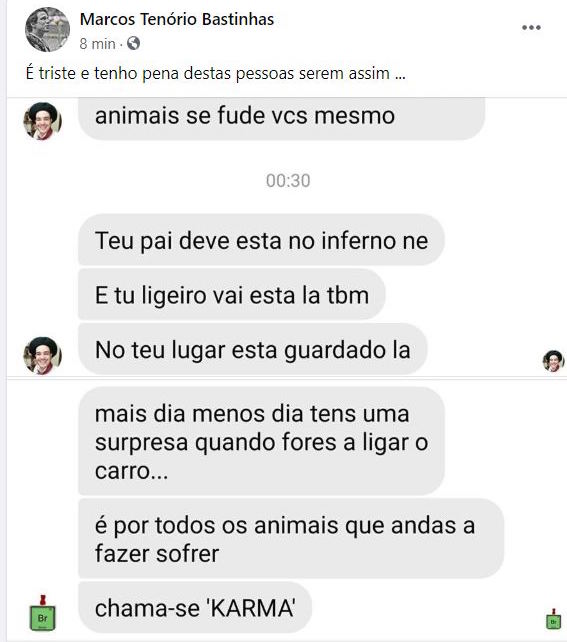Click the public globe privacy icon
Viewport: 567px width, 642px height.
133,43
